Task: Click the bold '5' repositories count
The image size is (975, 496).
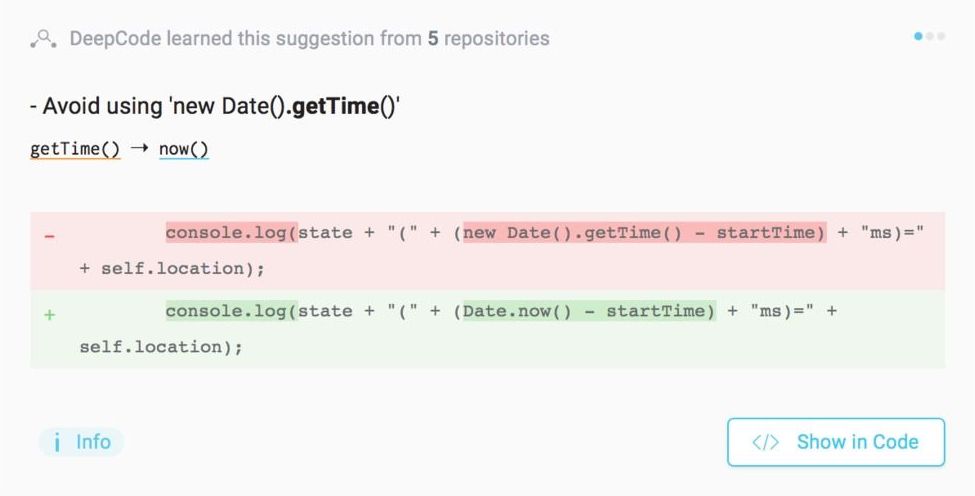Action: point(433,39)
